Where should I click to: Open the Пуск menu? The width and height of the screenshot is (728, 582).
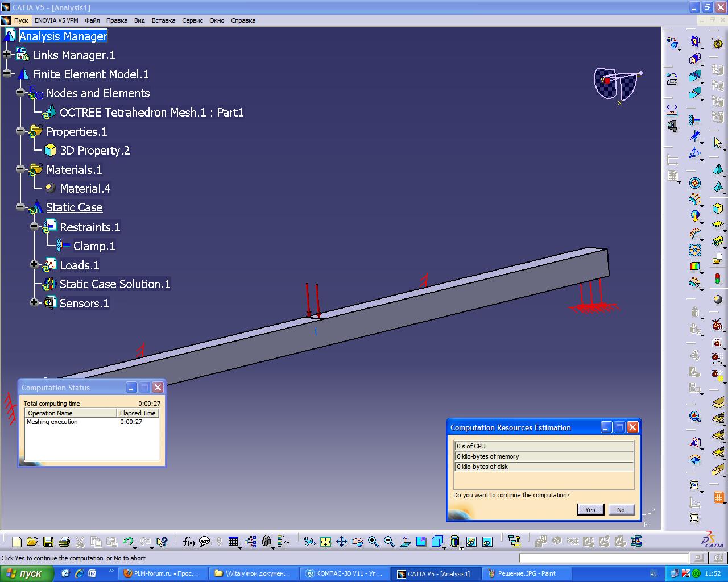(x=21, y=20)
